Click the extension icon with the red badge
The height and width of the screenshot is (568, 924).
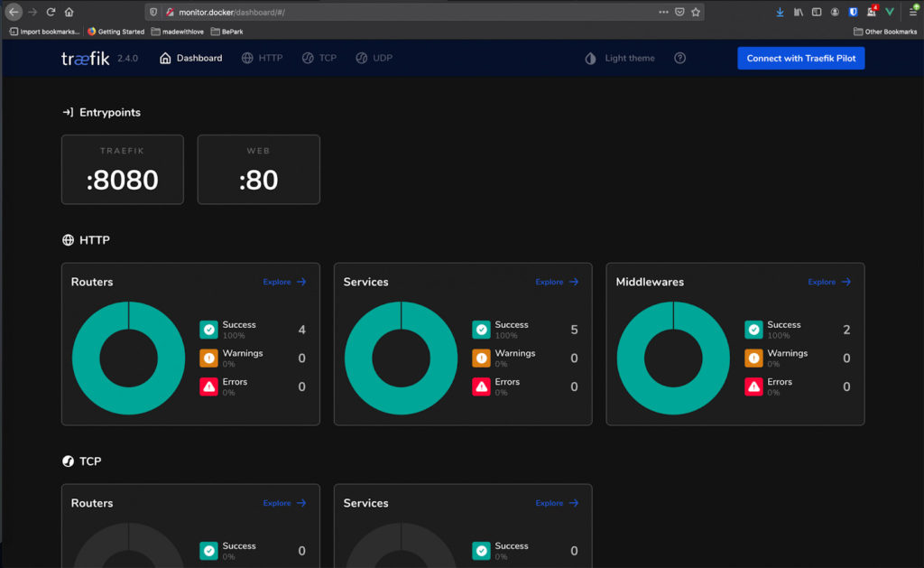(872, 11)
